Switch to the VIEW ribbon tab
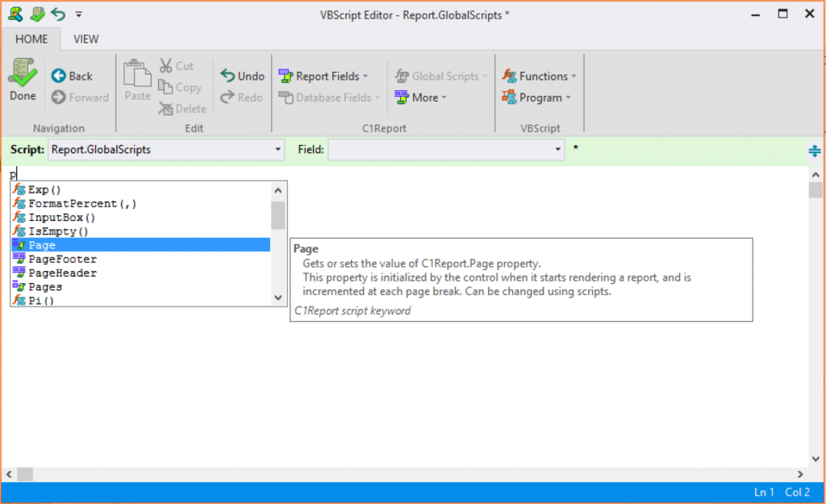The image size is (826, 504). [86, 39]
